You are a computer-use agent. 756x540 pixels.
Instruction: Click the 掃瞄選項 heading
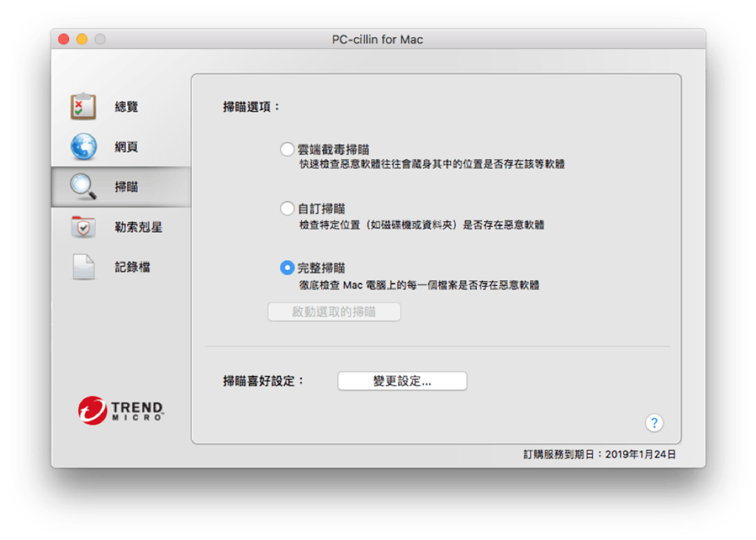[x=252, y=106]
